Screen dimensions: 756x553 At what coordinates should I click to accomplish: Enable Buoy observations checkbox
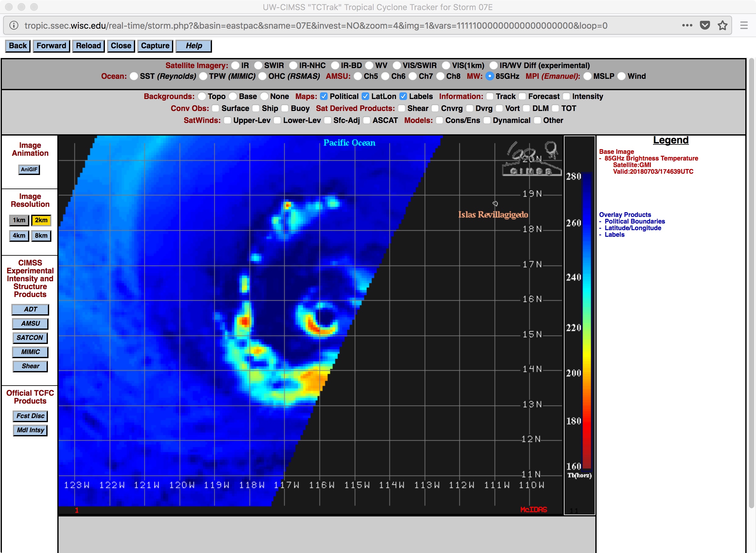coord(285,108)
